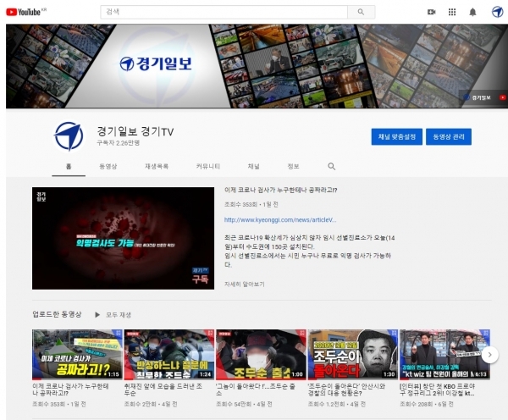Open 조두순이 돌아온다 thumbnail 1:30
This screenshot has height=420, width=508.
tap(353, 355)
